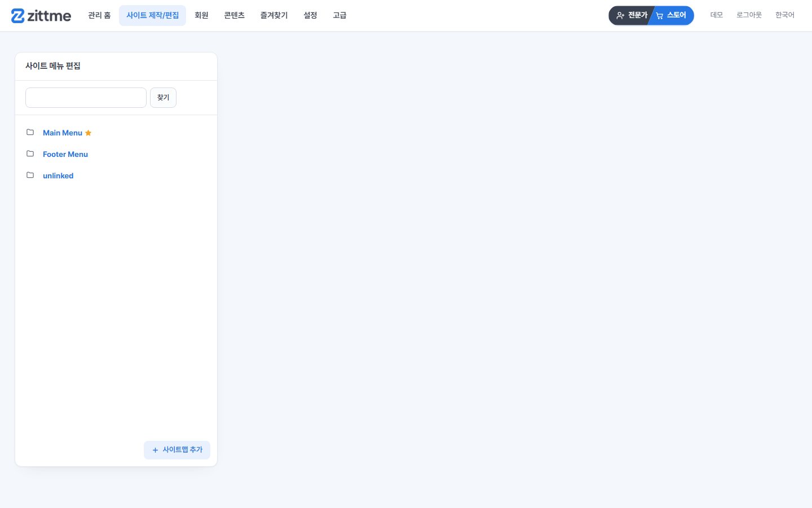
Task: Click the folder icon beside Main Menu
Action: pyautogui.click(x=30, y=132)
